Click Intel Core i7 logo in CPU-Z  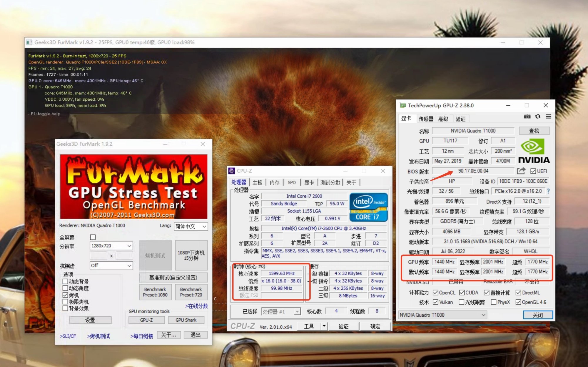pyautogui.click(x=368, y=207)
